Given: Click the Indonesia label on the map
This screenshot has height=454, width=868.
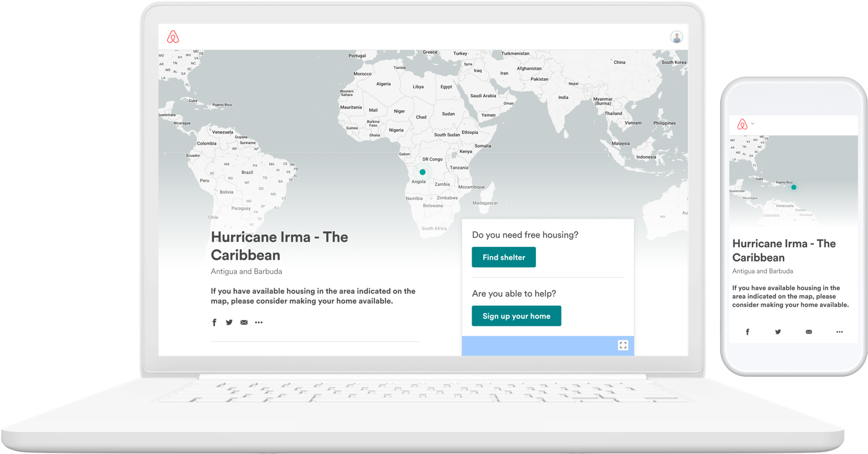Looking at the screenshot, I should 646,157.
